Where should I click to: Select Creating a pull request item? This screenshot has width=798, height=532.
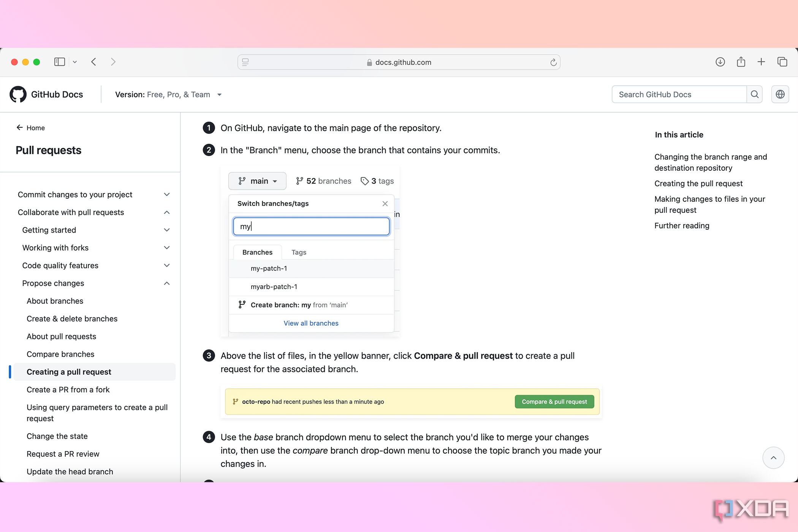coord(94,372)
